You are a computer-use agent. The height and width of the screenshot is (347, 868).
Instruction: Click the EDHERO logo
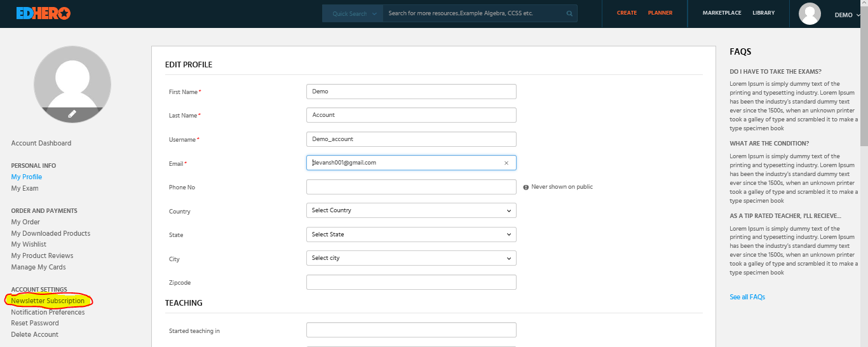coord(43,13)
